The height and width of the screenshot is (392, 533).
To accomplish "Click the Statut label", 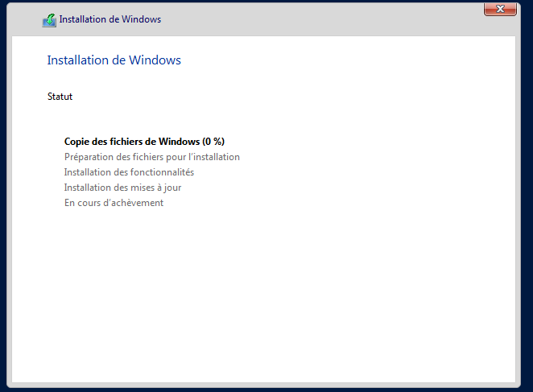I will (60, 97).
